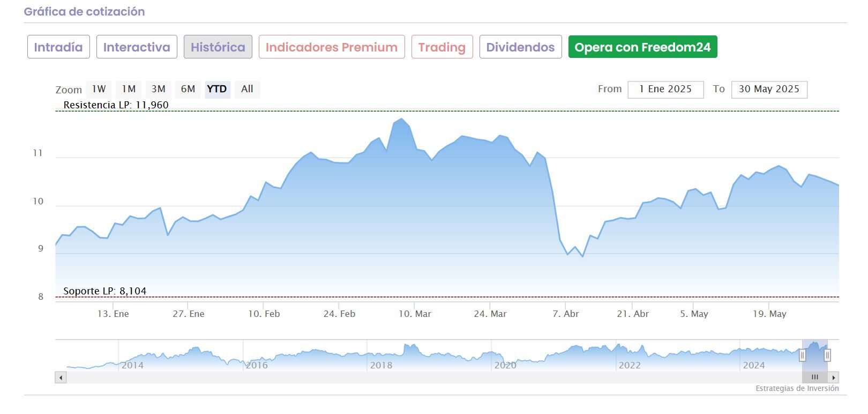
Task: Switch zoom range to 6M
Action: coord(188,89)
